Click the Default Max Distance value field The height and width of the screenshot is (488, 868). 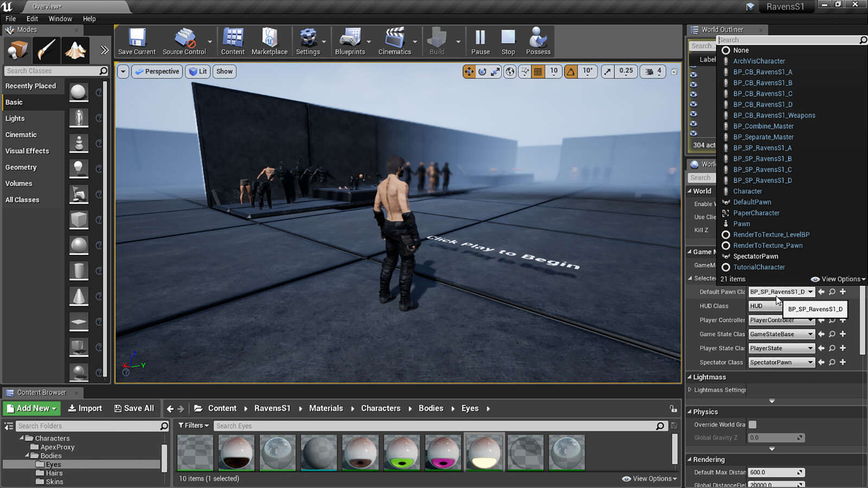point(776,472)
